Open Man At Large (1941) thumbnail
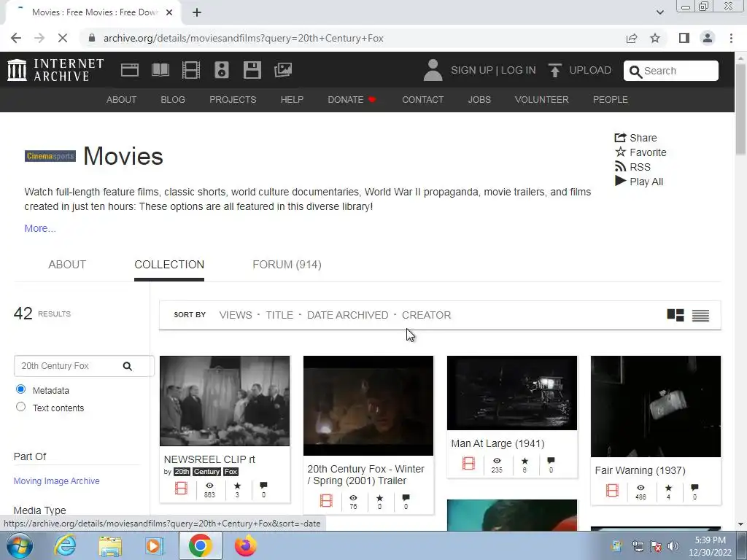 (512, 393)
